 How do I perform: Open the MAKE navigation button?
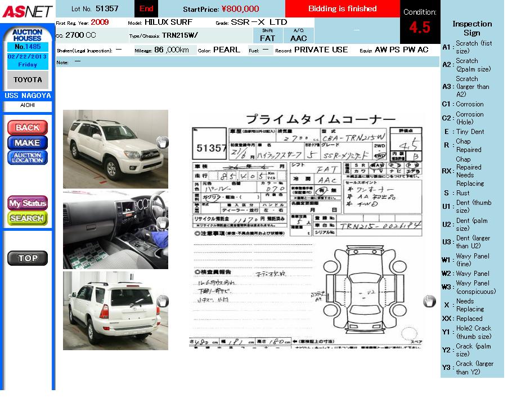click(27, 143)
